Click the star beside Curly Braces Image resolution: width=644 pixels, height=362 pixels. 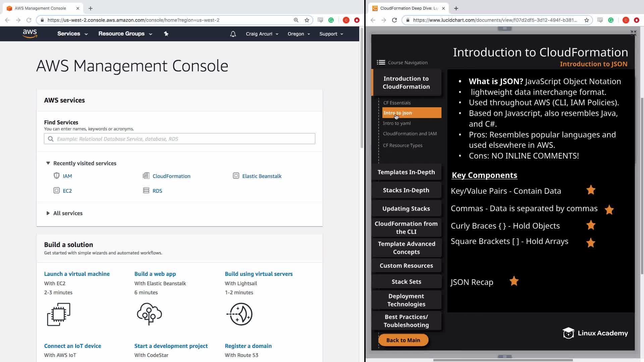(591, 225)
